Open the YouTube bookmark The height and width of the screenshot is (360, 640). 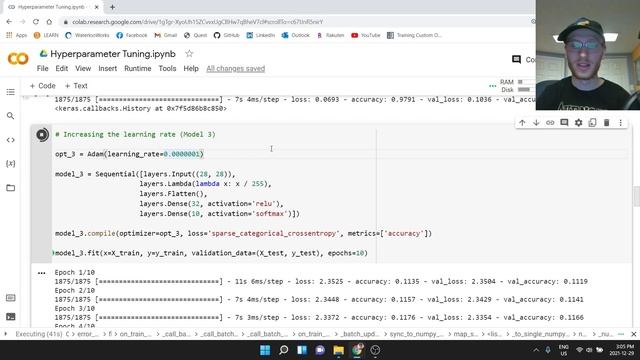pos(366,36)
